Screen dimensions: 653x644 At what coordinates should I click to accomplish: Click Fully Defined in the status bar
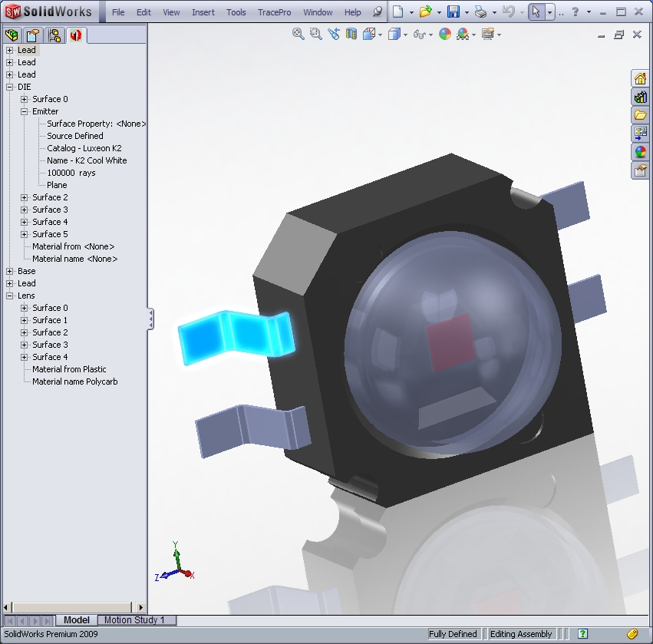click(x=453, y=634)
